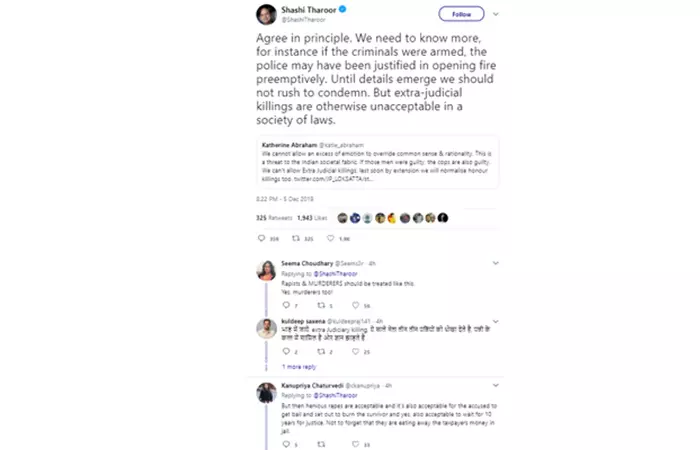This screenshot has height=450, width=700.
Task: Reply to kuldeep saxena's comment
Action: pos(286,352)
